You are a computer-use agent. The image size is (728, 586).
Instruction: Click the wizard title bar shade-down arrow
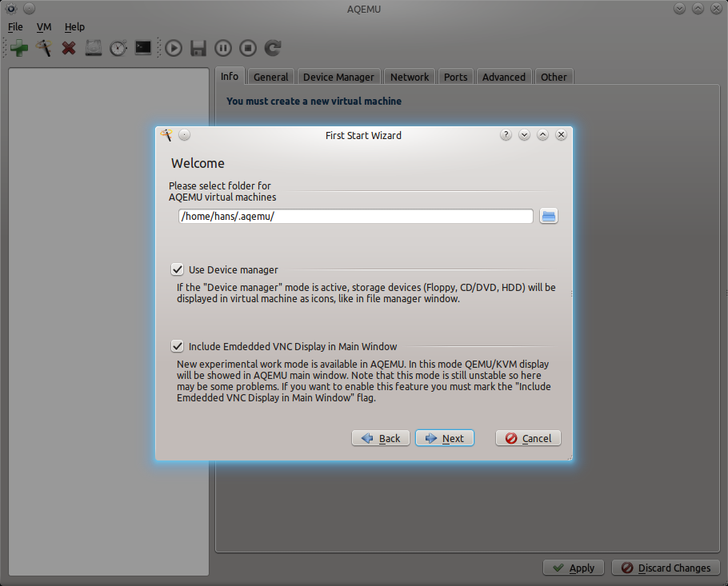(524, 135)
